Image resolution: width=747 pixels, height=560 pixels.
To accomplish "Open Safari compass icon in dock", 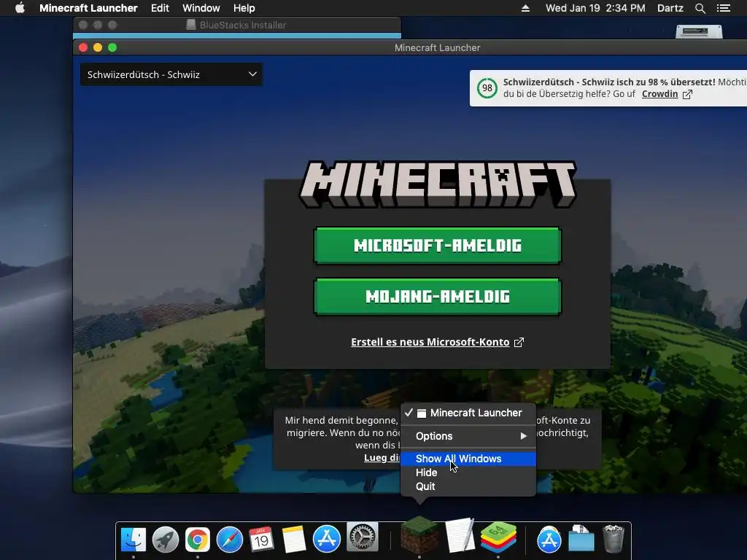I will pyautogui.click(x=230, y=540).
